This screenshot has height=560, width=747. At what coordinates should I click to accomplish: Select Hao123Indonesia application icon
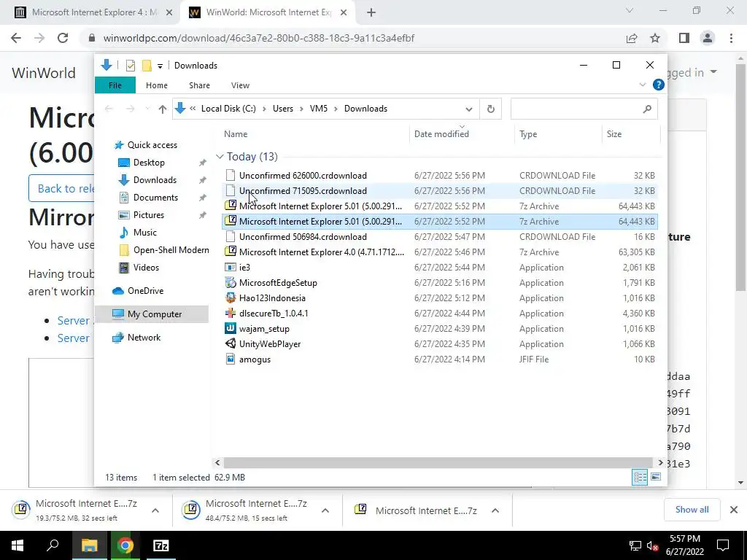(x=231, y=297)
